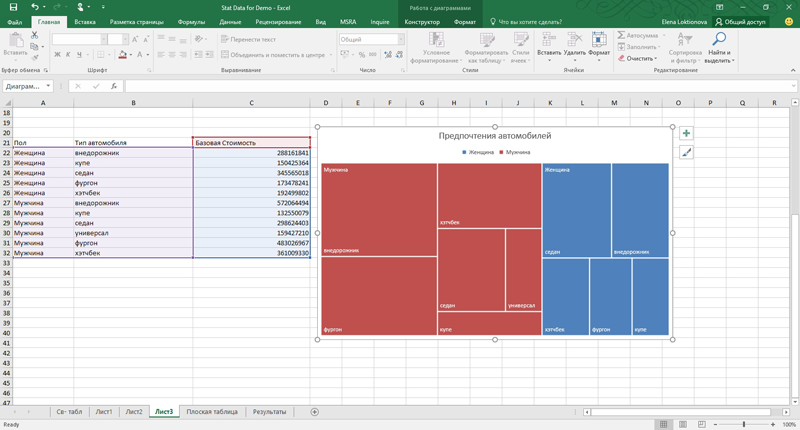The width and height of the screenshot is (800, 430).
Task: Open the font size dropdown
Action: [x=125, y=39]
